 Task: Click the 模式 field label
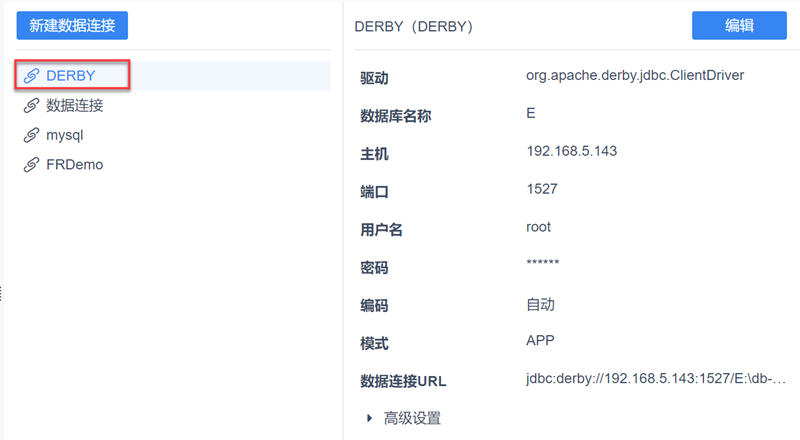click(374, 344)
